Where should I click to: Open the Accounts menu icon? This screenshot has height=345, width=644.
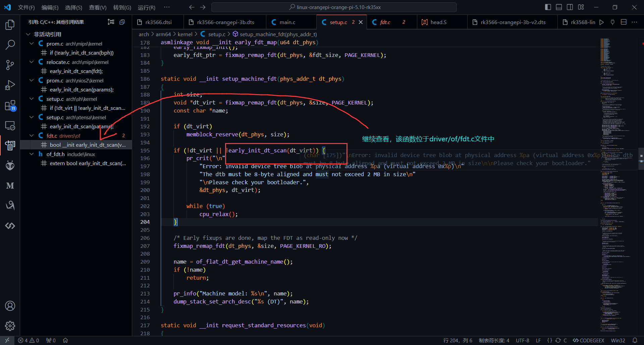(10, 306)
